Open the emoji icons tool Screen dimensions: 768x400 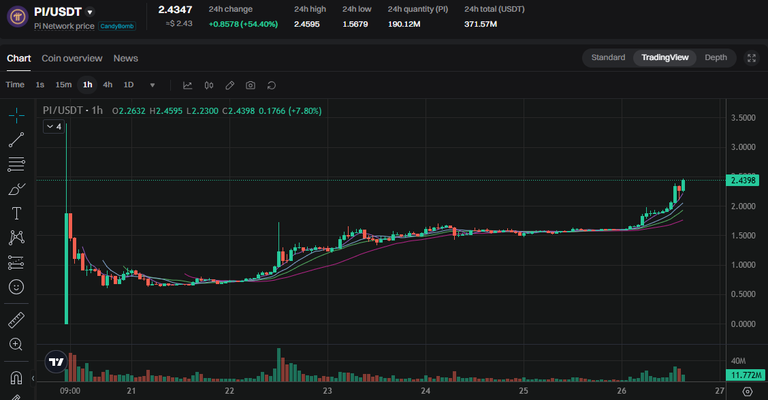click(x=16, y=286)
